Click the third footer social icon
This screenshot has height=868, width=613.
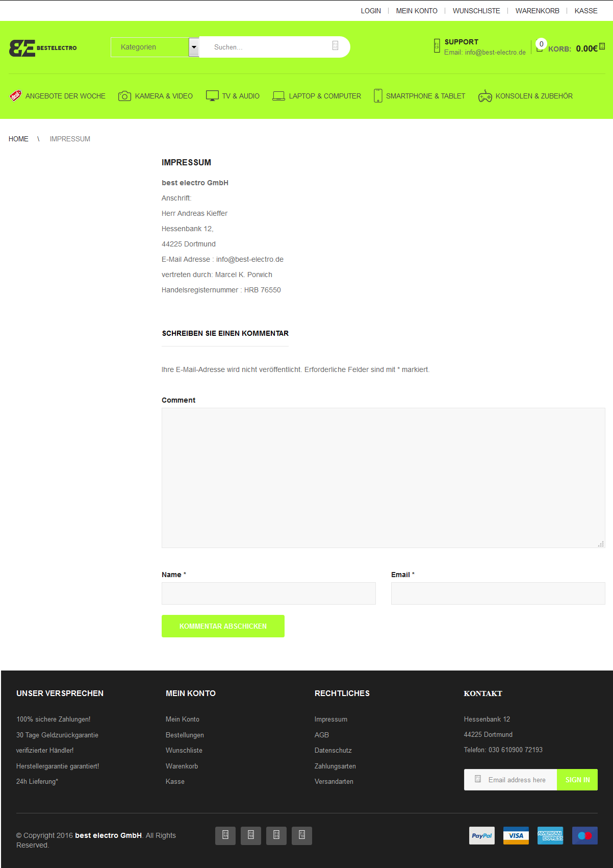(x=276, y=836)
